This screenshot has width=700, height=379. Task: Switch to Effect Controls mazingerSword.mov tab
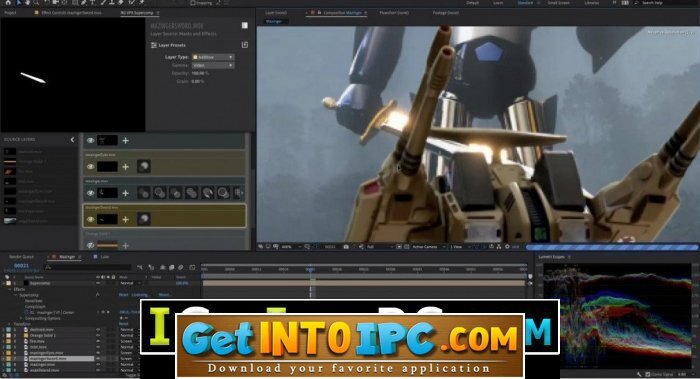71,13
